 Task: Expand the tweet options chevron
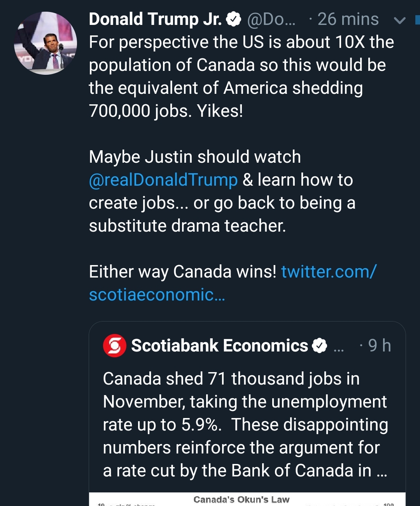click(399, 20)
